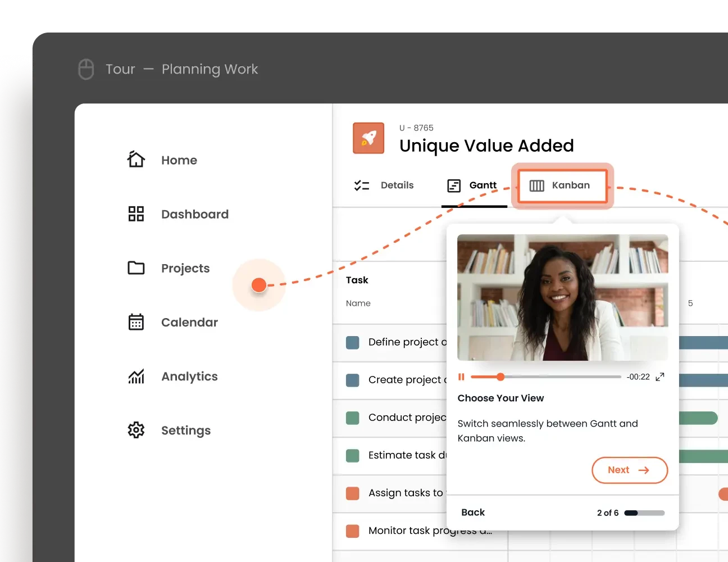Click the presenter video thumbnail
The height and width of the screenshot is (562, 728).
click(x=563, y=297)
